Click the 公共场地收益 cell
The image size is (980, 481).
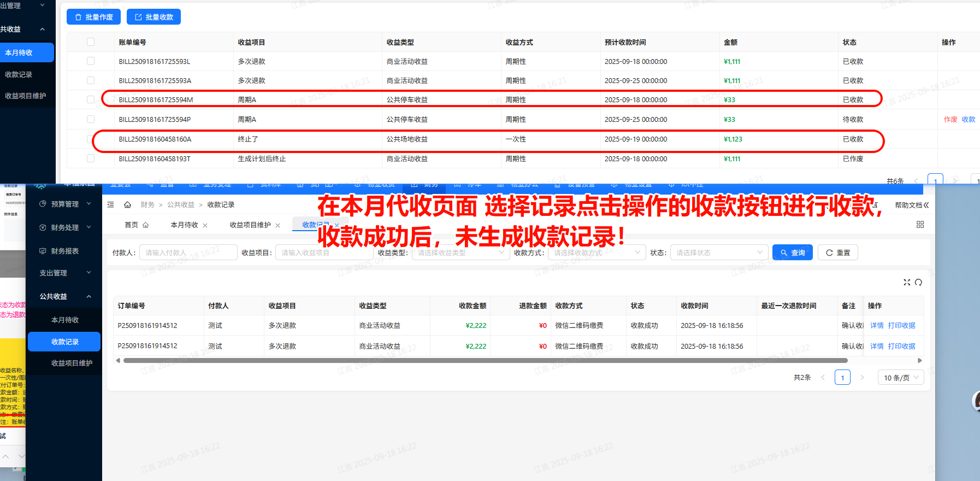pos(407,139)
